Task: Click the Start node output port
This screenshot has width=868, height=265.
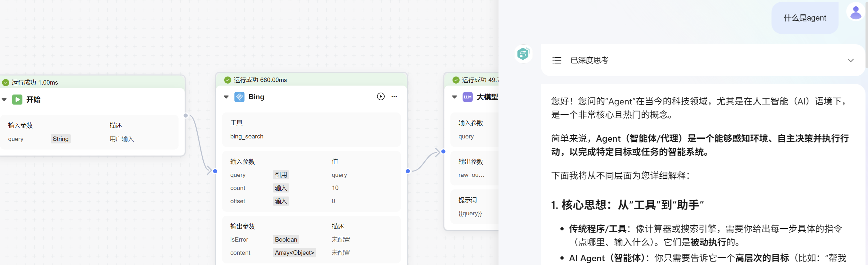Action: [186, 115]
